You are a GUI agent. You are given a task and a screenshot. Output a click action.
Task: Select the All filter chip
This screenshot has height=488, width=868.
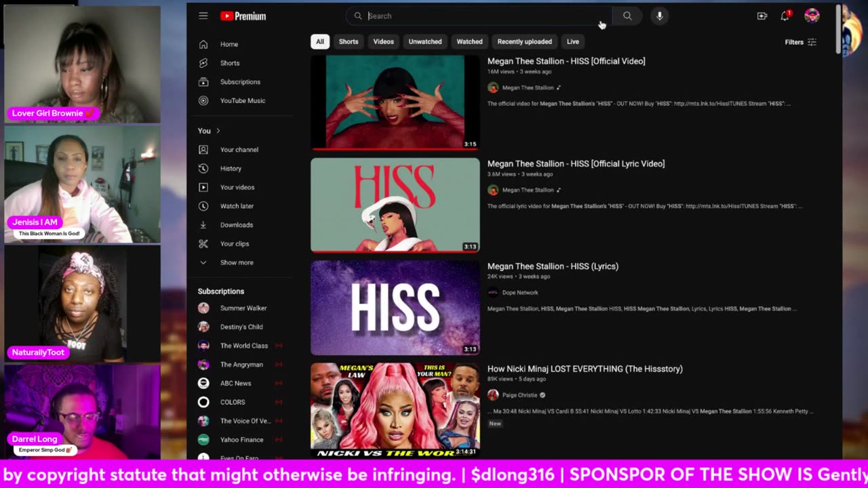[x=320, y=41]
